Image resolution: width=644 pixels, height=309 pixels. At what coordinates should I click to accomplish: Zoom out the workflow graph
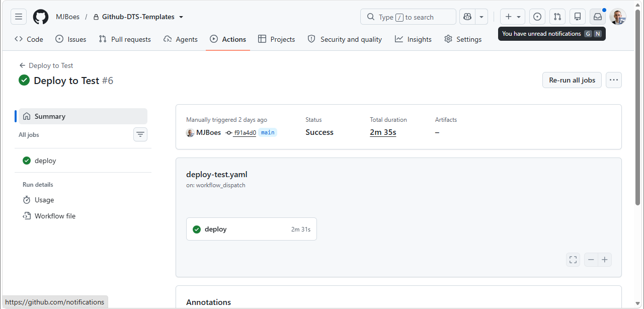tap(591, 260)
